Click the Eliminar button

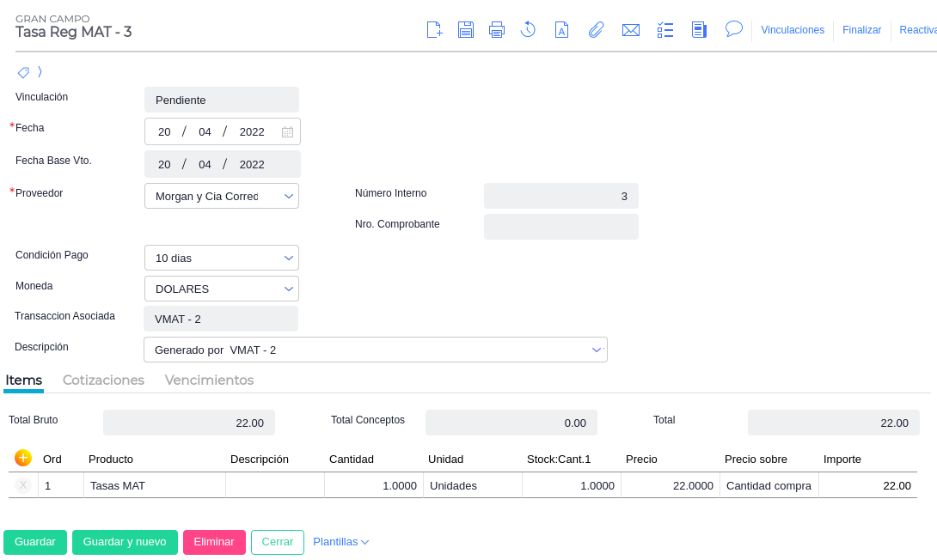click(x=214, y=542)
